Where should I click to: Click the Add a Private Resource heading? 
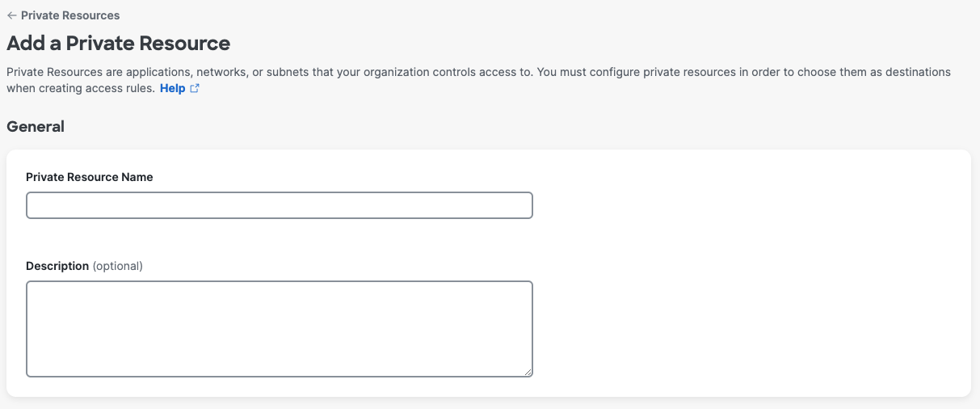pos(118,43)
